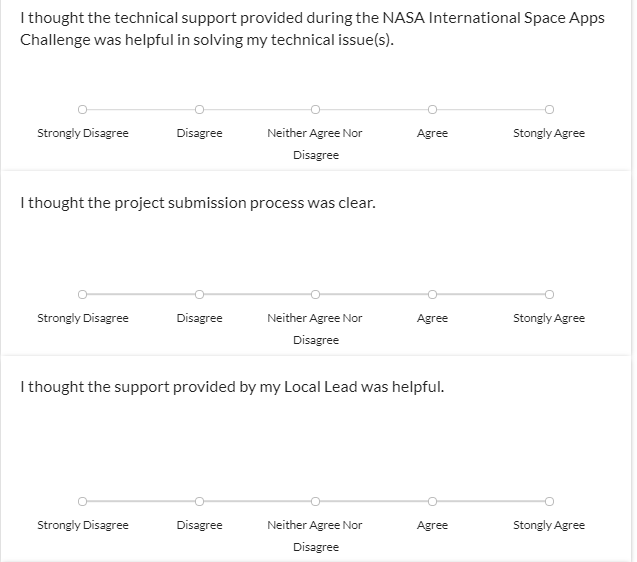The image size is (637, 562).
Task: Select Disagree for project submission clarity
Action: pos(199,294)
